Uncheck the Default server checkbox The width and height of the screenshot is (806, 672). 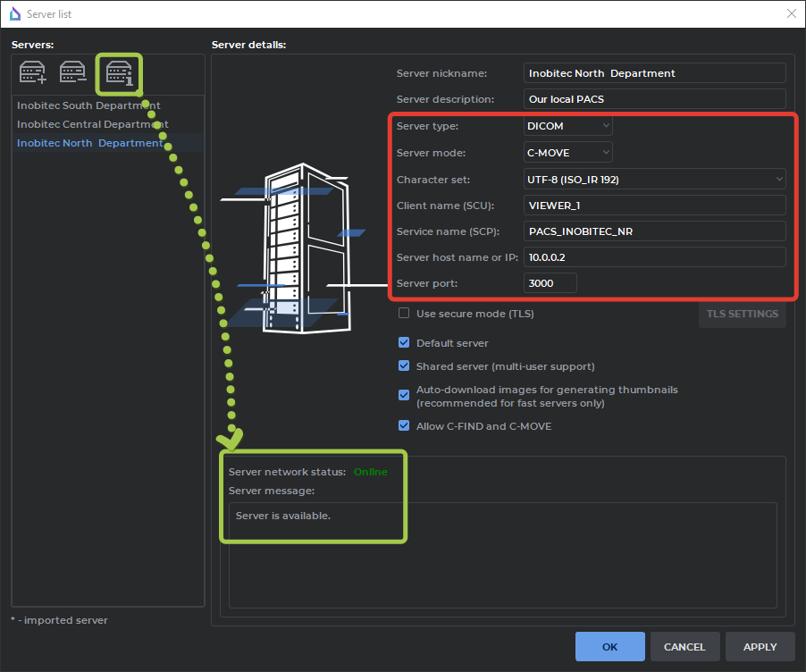click(404, 343)
